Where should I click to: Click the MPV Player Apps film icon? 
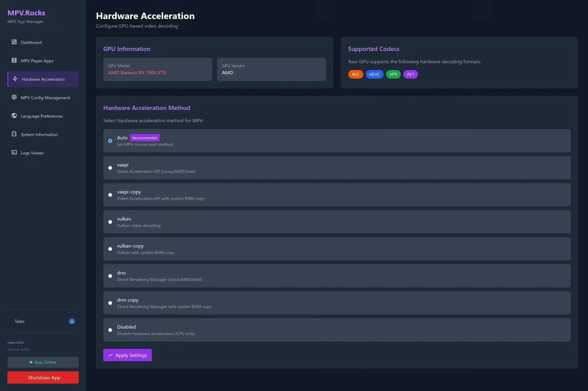[x=14, y=61]
